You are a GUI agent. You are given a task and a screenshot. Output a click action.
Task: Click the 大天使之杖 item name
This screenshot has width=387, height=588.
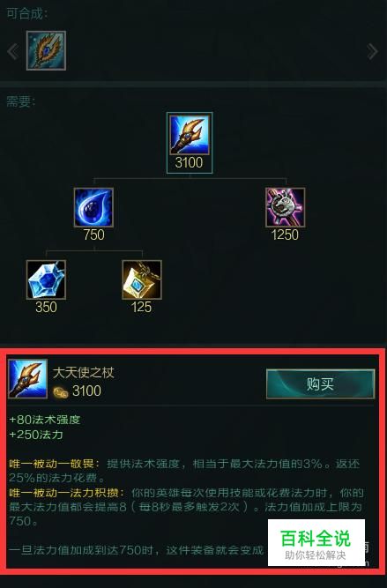coord(83,373)
